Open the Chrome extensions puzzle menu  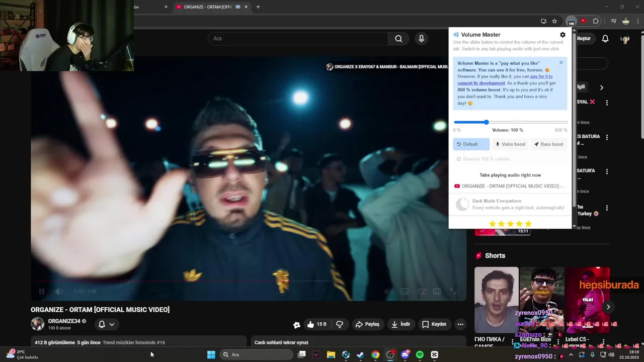(x=596, y=21)
